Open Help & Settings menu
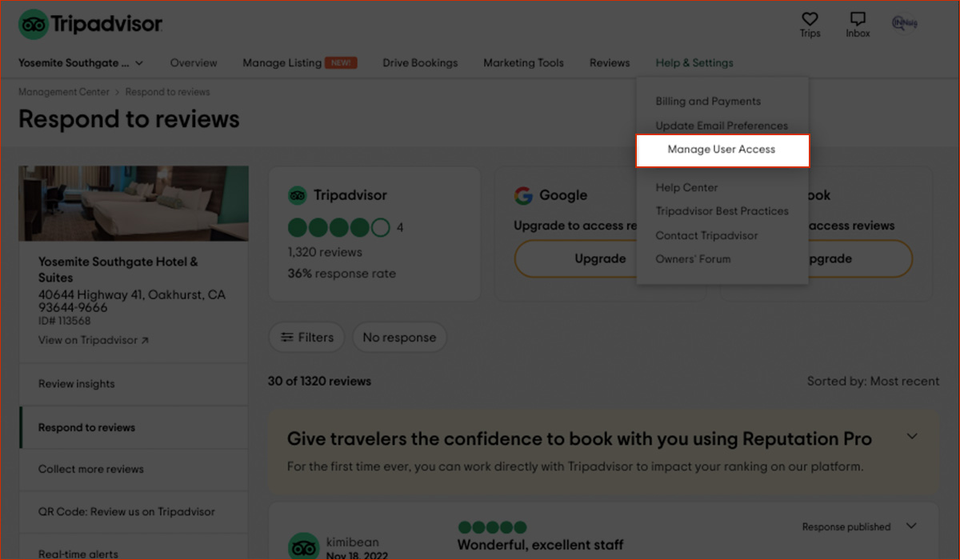The image size is (960, 560). point(694,63)
